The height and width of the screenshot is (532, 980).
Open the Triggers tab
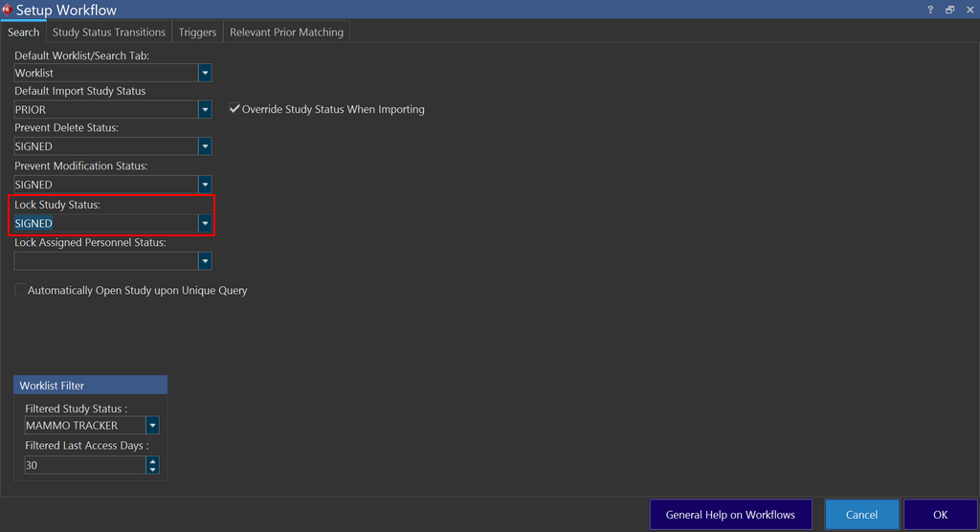(x=197, y=33)
